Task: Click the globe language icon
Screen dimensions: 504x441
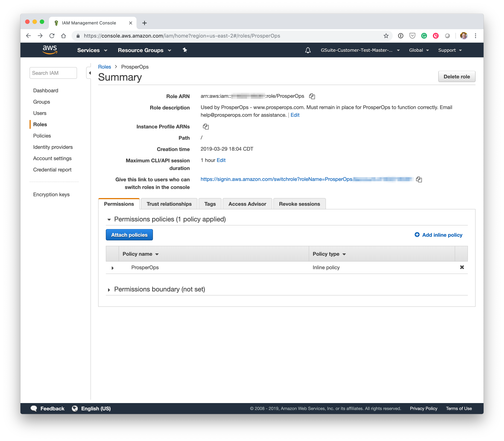Action: point(75,409)
